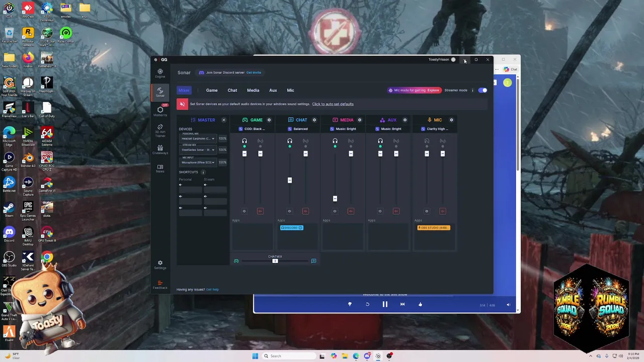The image size is (644, 362).
Task: Switch to the Mixer tab
Action: (184, 90)
